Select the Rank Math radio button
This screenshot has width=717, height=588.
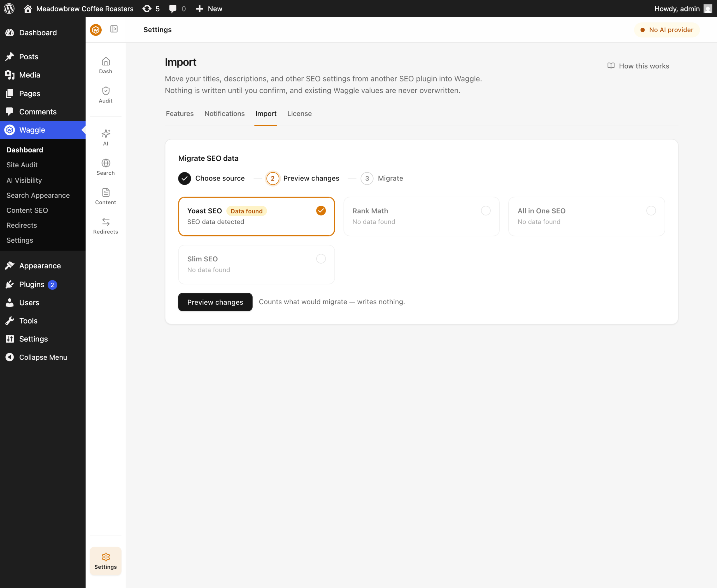(x=486, y=211)
